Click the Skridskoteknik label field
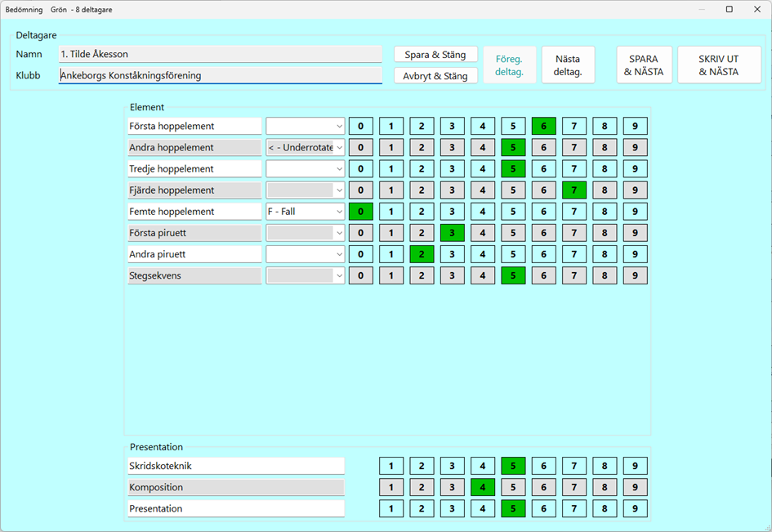The image size is (772, 532). (236, 466)
